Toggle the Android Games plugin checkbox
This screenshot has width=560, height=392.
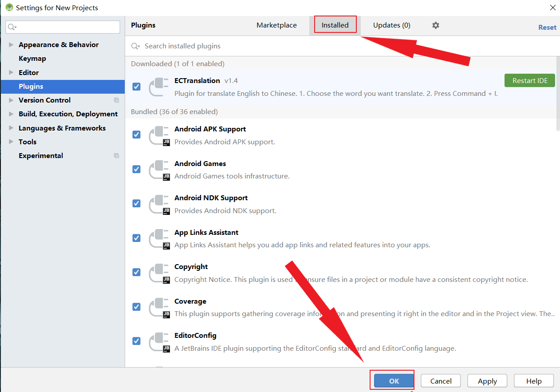point(137,169)
